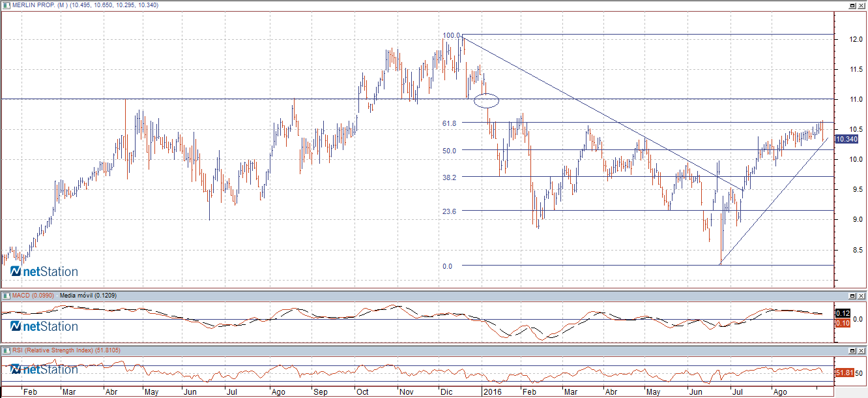The image size is (868, 398).
Task: Click the MACD (0.0990) label
Action: tap(33, 296)
